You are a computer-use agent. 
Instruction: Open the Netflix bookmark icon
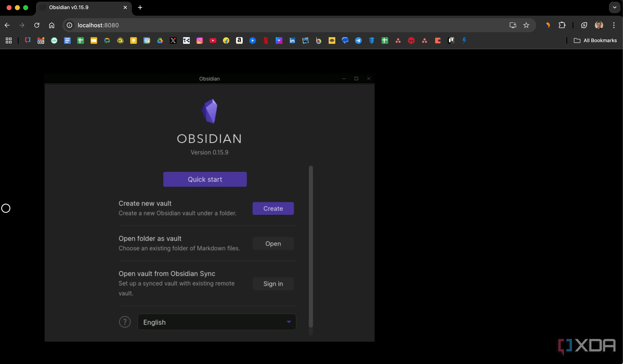tap(266, 40)
